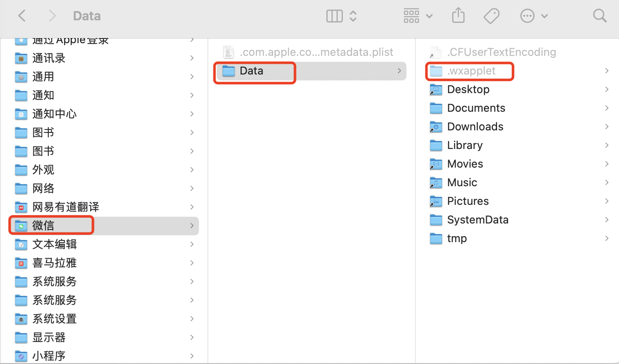Expand the SystemData row chevron
The height and width of the screenshot is (364, 619).
607,220
